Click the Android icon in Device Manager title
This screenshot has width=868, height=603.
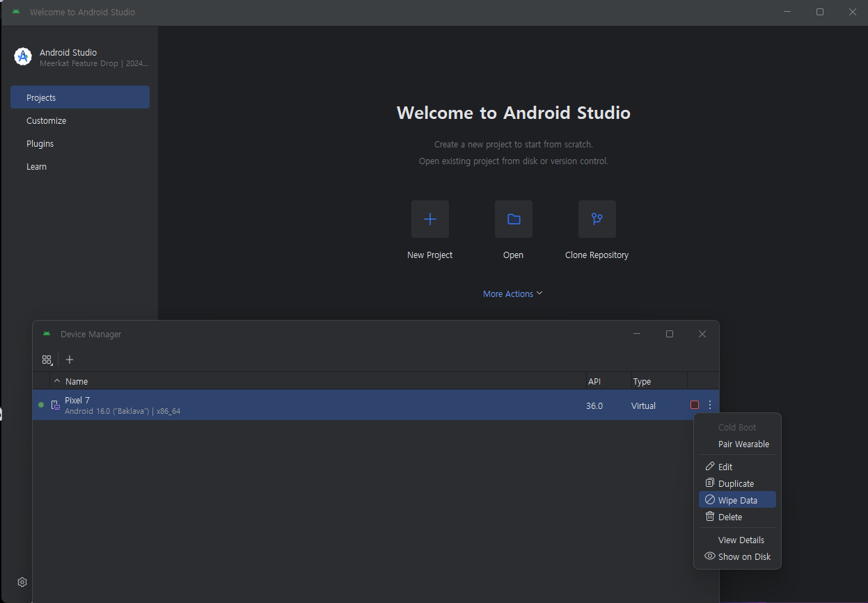click(x=47, y=334)
